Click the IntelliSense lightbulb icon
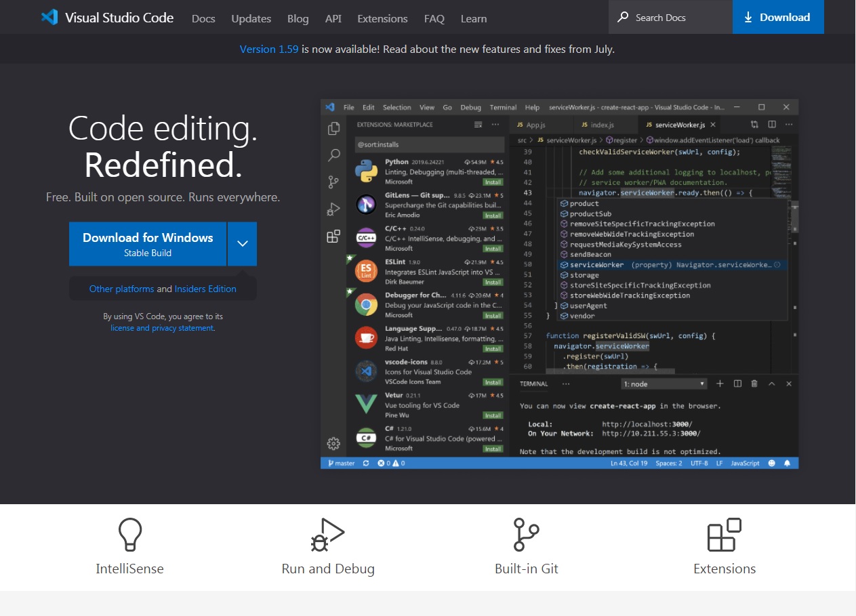 point(129,535)
